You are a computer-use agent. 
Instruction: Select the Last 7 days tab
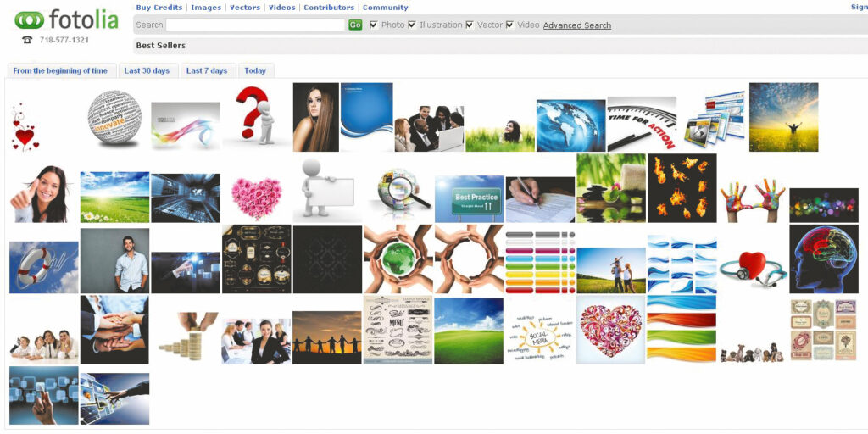tap(207, 70)
